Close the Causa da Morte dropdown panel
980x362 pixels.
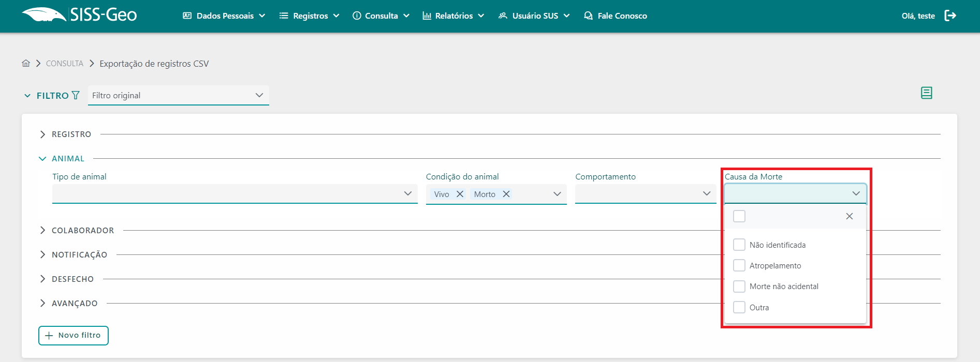(849, 216)
